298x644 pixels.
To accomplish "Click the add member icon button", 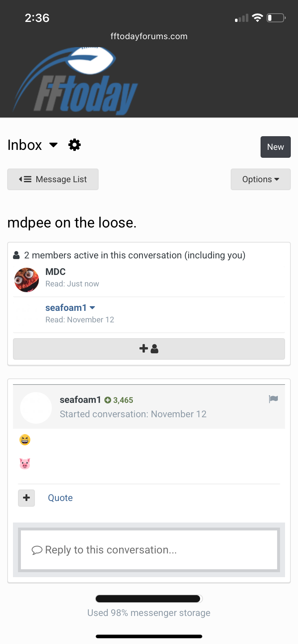I will (149, 349).
